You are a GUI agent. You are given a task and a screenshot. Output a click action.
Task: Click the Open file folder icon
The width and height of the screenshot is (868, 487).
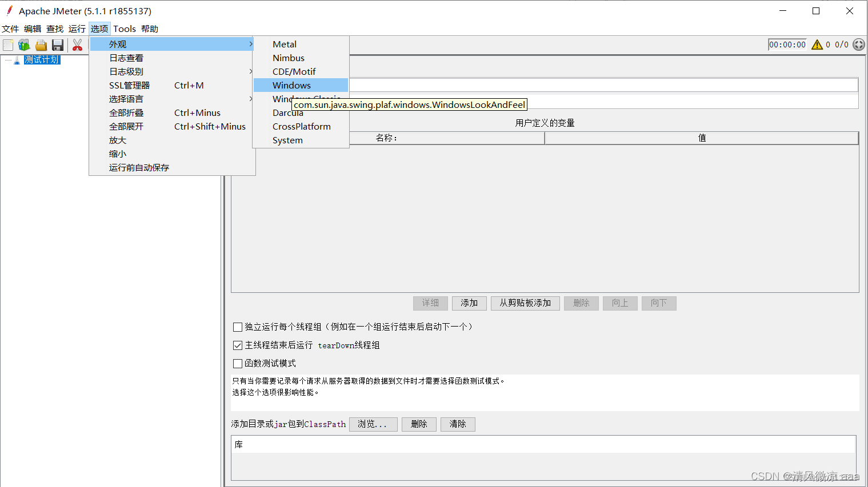(x=41, y=45)
